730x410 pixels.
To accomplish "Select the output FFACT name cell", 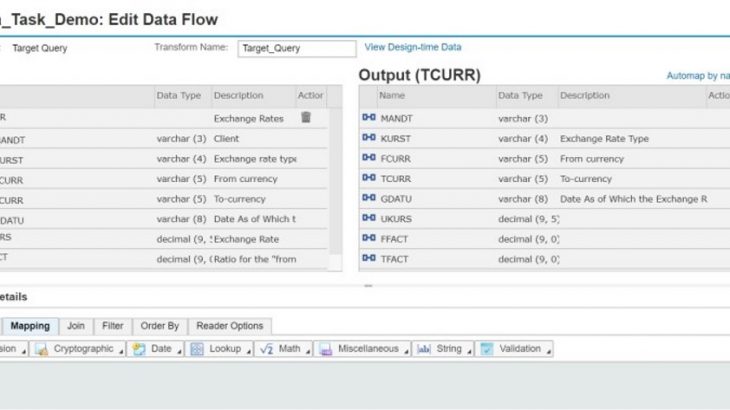I will tap(394, 239).
